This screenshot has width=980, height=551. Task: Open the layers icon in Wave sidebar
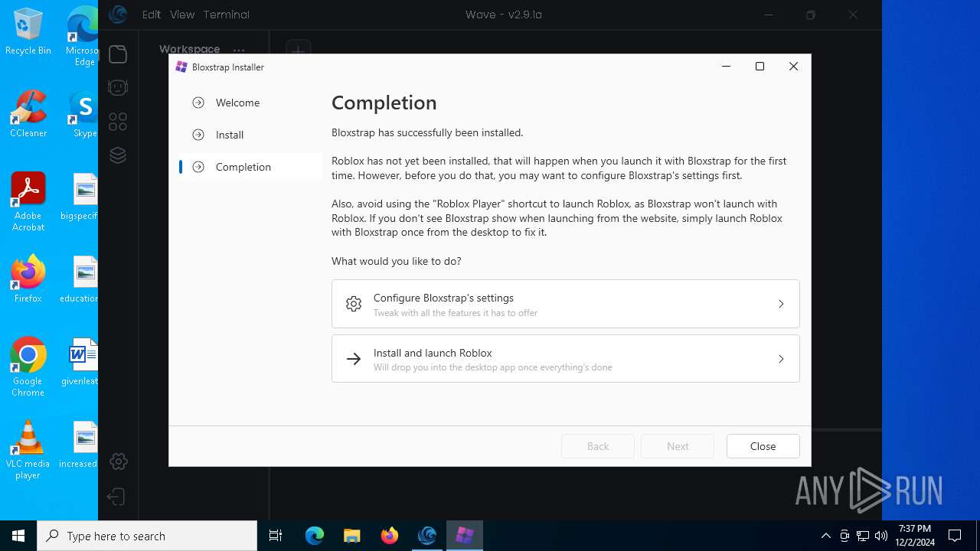click(x=118, y=155)
